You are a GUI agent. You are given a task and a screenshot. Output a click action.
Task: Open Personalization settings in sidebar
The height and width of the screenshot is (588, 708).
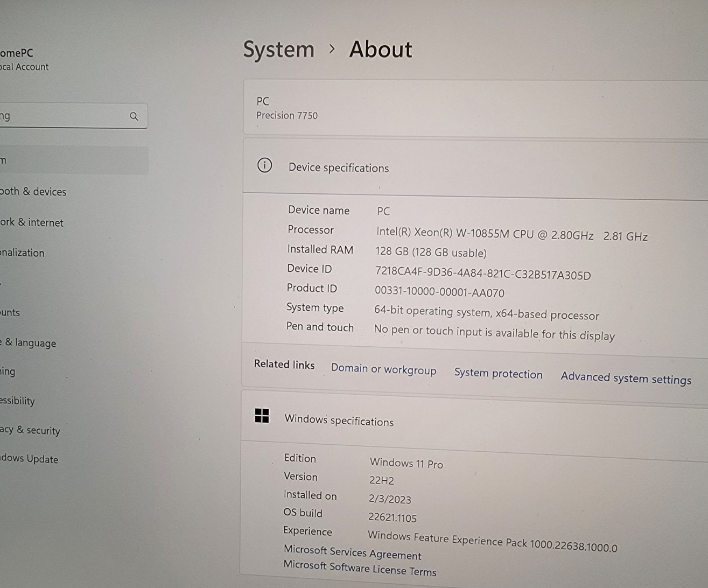(22, 253)
